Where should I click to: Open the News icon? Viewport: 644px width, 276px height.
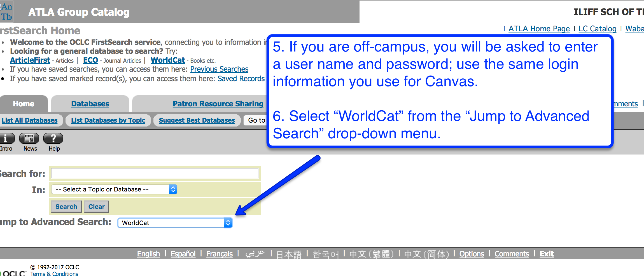click(29, 138)
